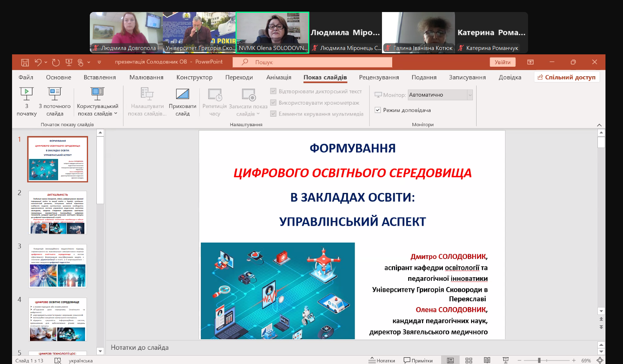Image resolution: width=623 pixels, height=364 pixels.
Task: Click zoom out minus button
Action: [x=519, y=360]
